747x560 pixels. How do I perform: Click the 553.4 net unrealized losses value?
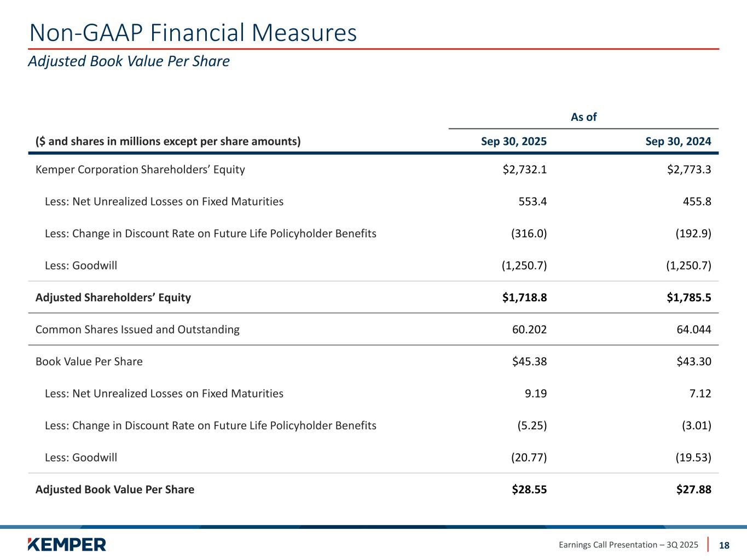pyautogui.click(x=532, y=202)
